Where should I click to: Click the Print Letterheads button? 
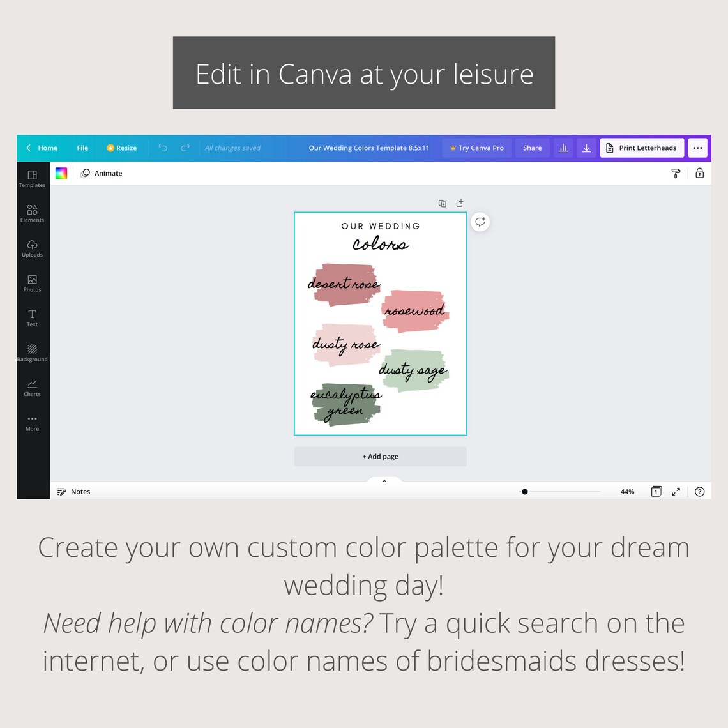[641, 148]
